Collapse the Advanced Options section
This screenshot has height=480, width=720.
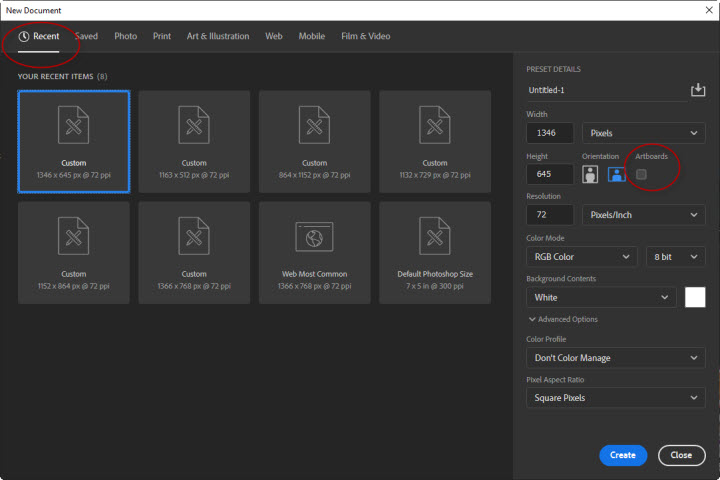pyautogui.click(x=563, y=319)
